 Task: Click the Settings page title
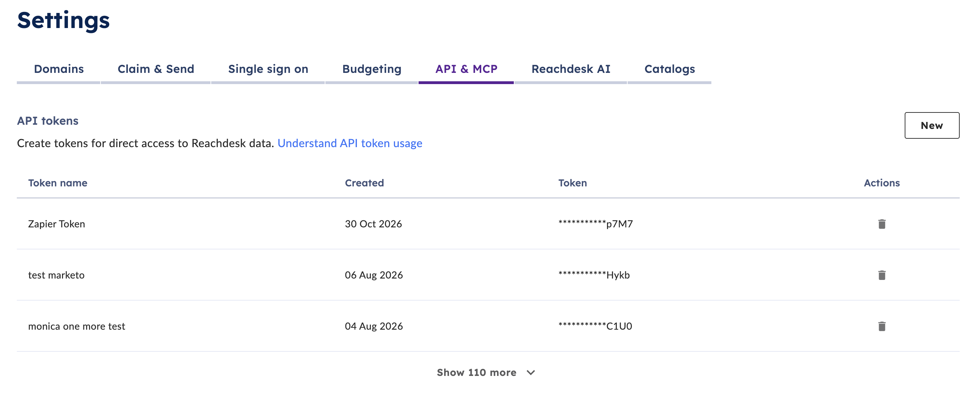tap(63, 21)
